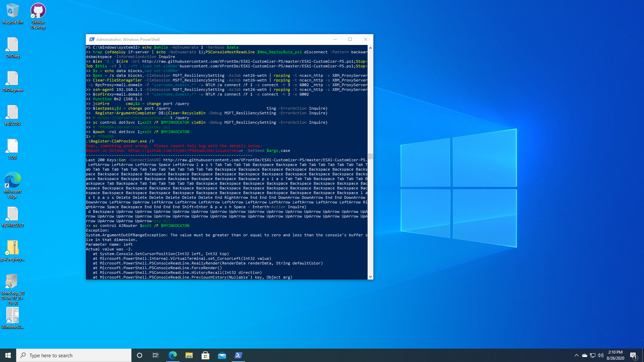Select the NEWRESULT file icon

pos(12,217)
